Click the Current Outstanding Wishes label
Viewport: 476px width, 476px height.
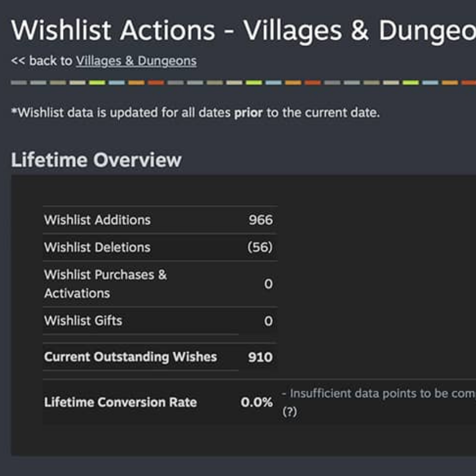pyautogui.click(x=130, y=357)
